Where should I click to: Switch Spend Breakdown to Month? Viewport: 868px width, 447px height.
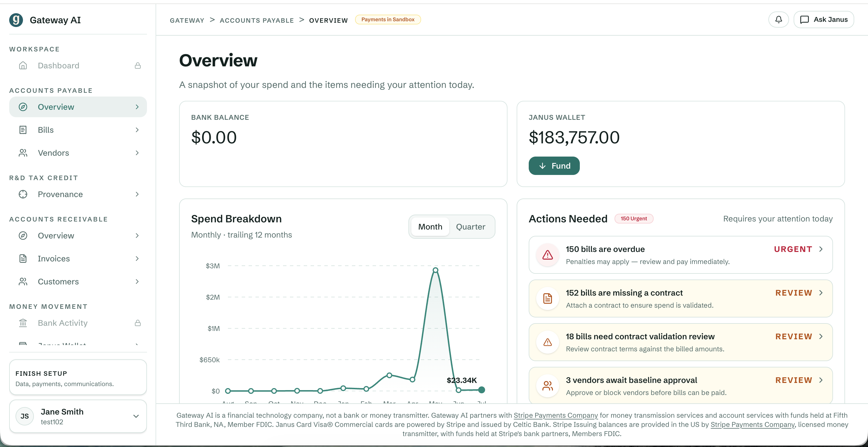[430, 227]
